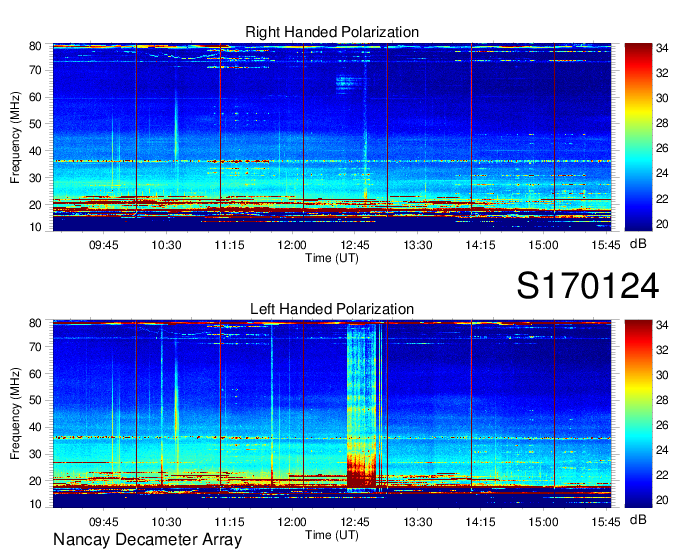680x552 pixels.
Task: Click "Time (UT)" label under the right-handed plot
Action: [x=332, y=258]
